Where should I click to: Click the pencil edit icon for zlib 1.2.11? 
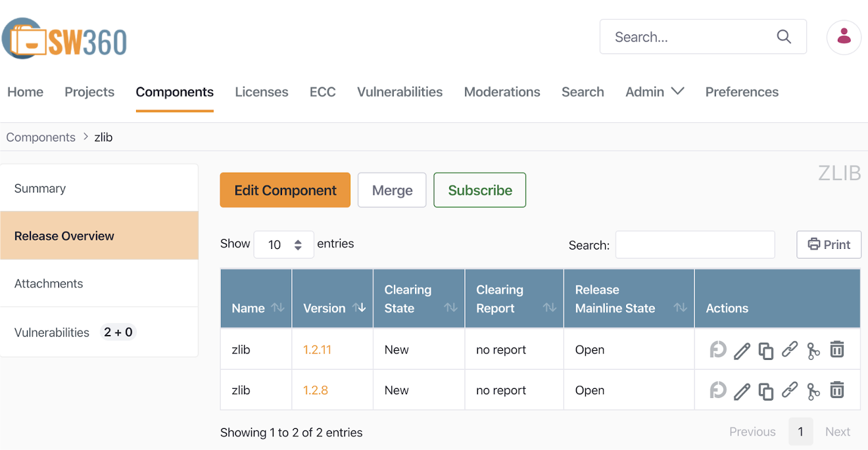(x=742, y=350)
